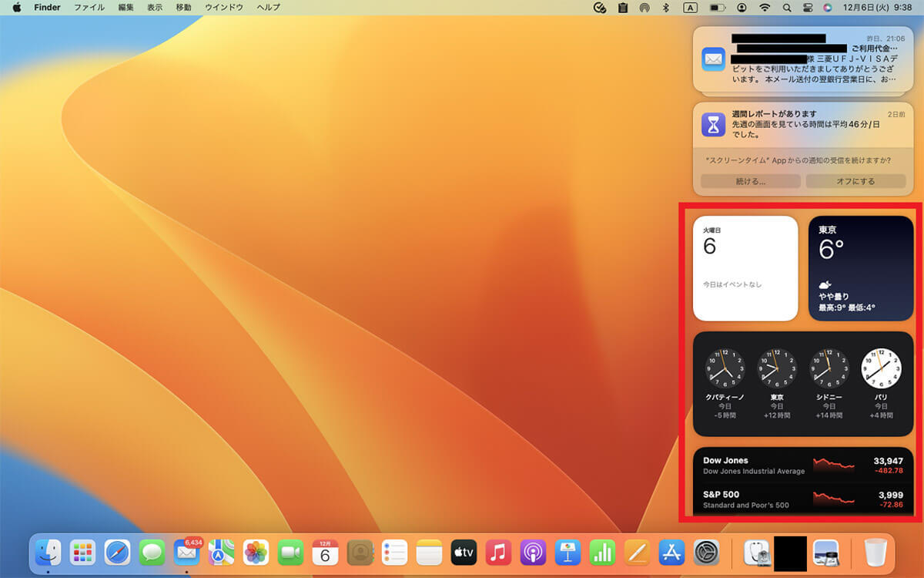Open Preview from the Dock
The image size is (924, 578).
pyautogui.click(x=825, y=552)
